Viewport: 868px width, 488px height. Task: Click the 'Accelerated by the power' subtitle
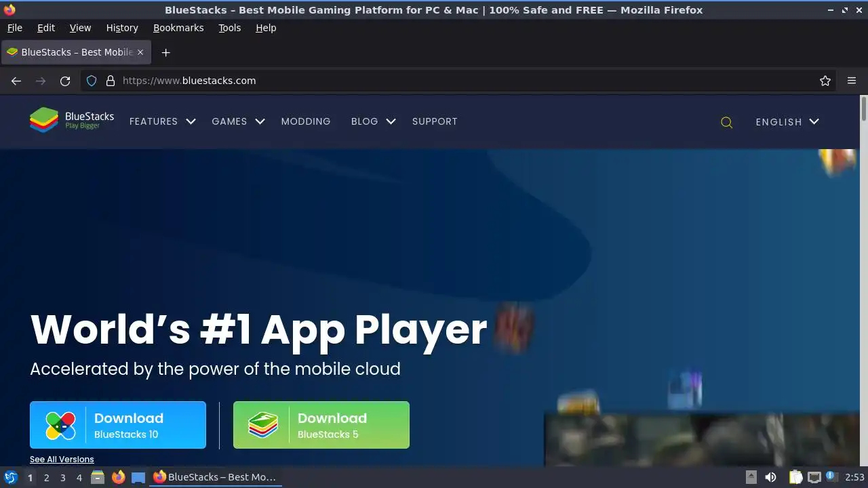click(x=215, y=369)
